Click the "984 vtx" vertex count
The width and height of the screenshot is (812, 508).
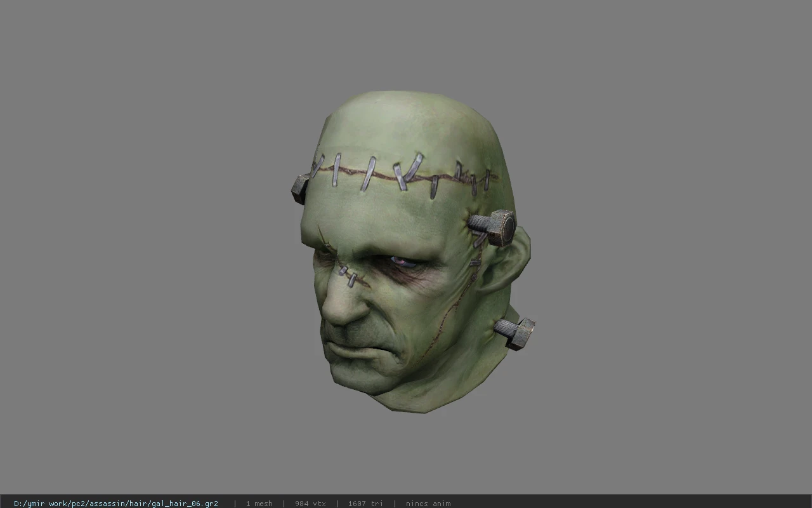tap(310, 504)
